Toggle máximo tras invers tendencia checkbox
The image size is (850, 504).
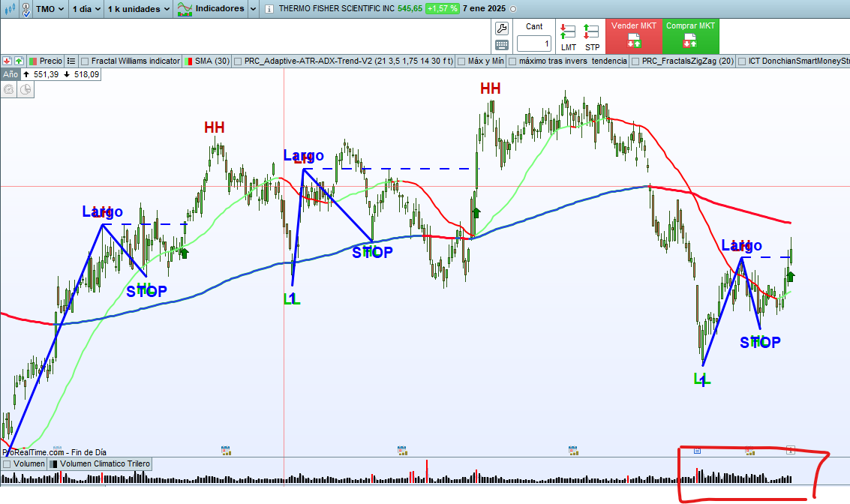[512, 61]
